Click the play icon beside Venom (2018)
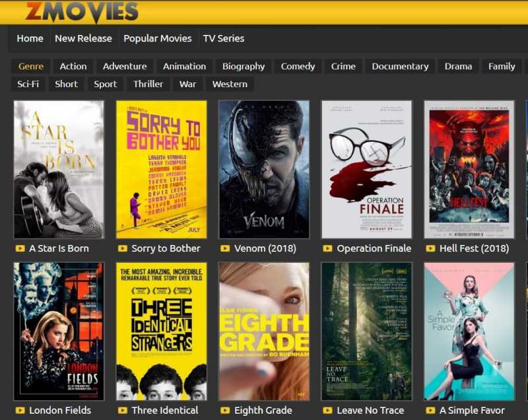The image size is (528, 420). click(226, 250)
